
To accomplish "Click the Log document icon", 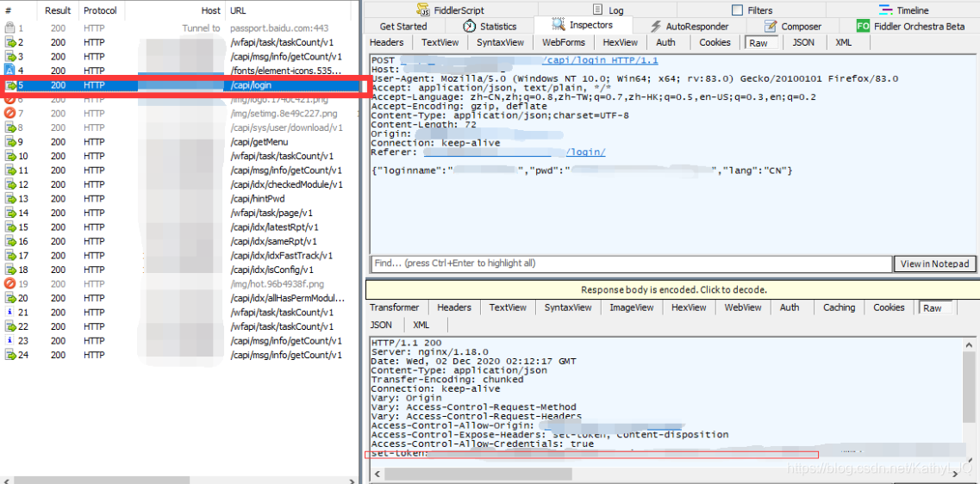I will point(598,10).
